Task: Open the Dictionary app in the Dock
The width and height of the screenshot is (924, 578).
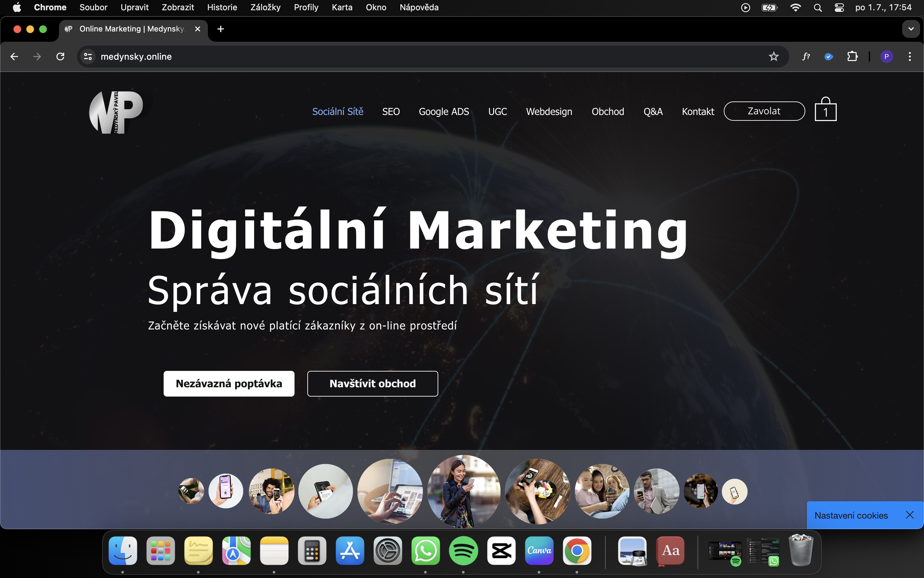Action: pos(671,551)
